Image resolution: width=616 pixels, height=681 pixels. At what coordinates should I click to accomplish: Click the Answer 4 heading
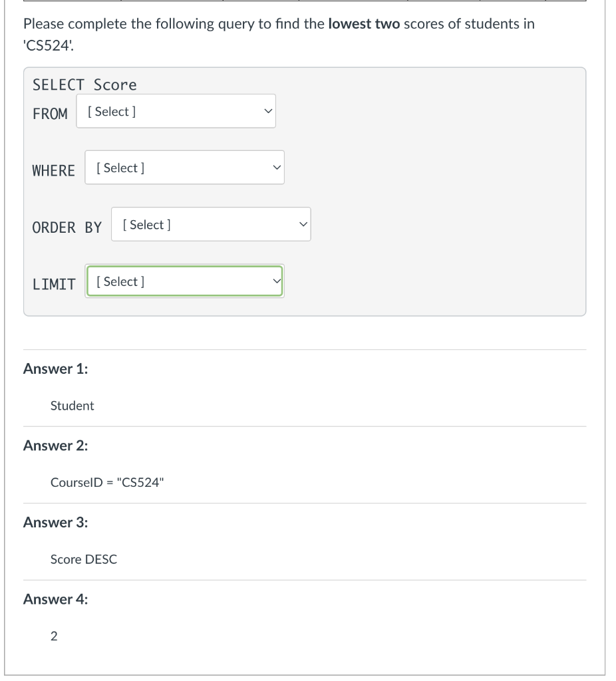55,599
